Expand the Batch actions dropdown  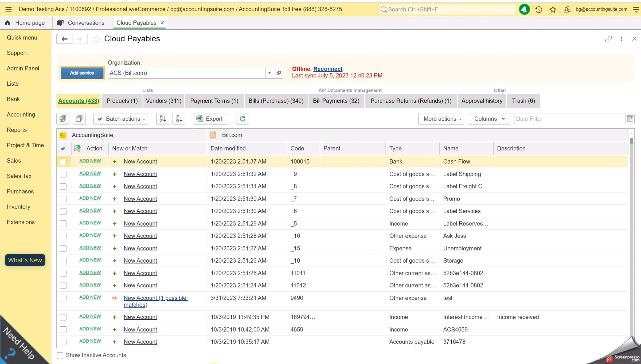(121, 119)
